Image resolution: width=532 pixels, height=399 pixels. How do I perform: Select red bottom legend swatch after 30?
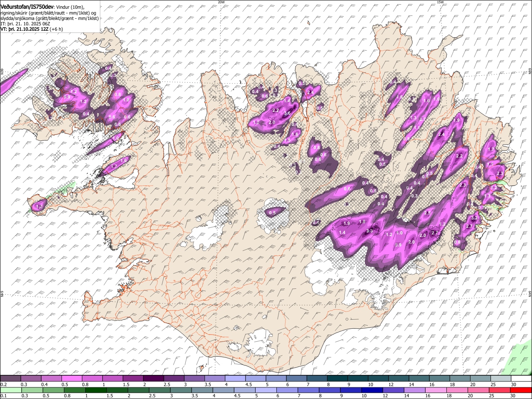pos(521,389)
